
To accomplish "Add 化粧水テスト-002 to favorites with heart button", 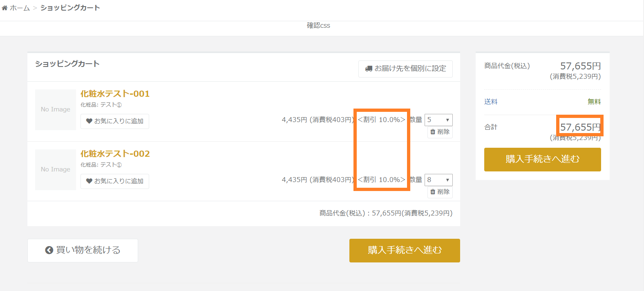I will point(115,181).
